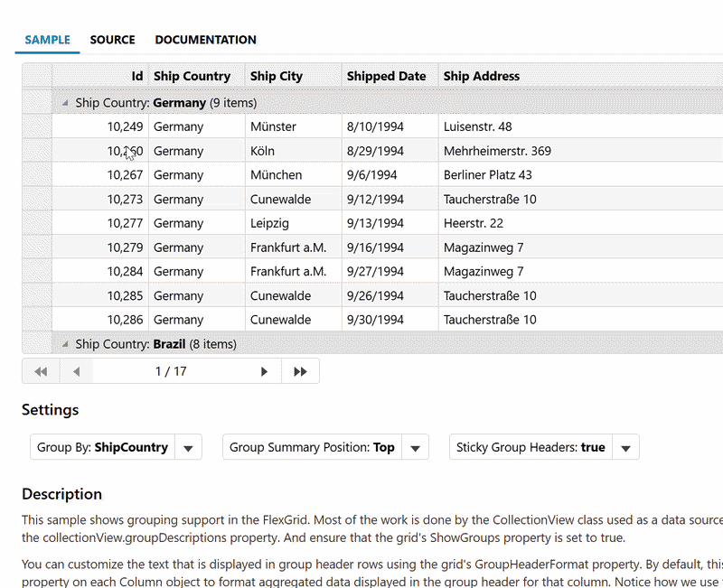Select the top-left grid corner cell
The image size is (723, 588).
click(x=37, y=76)
